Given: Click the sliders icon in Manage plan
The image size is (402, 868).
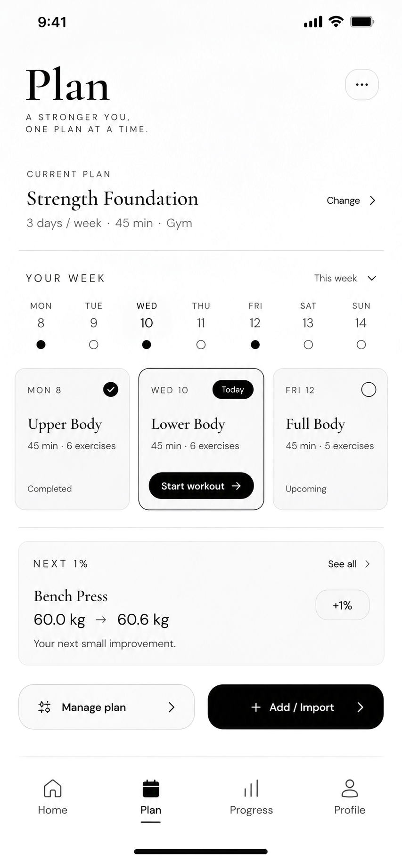Looking at the screenshot, I should [x=44, y=707].
